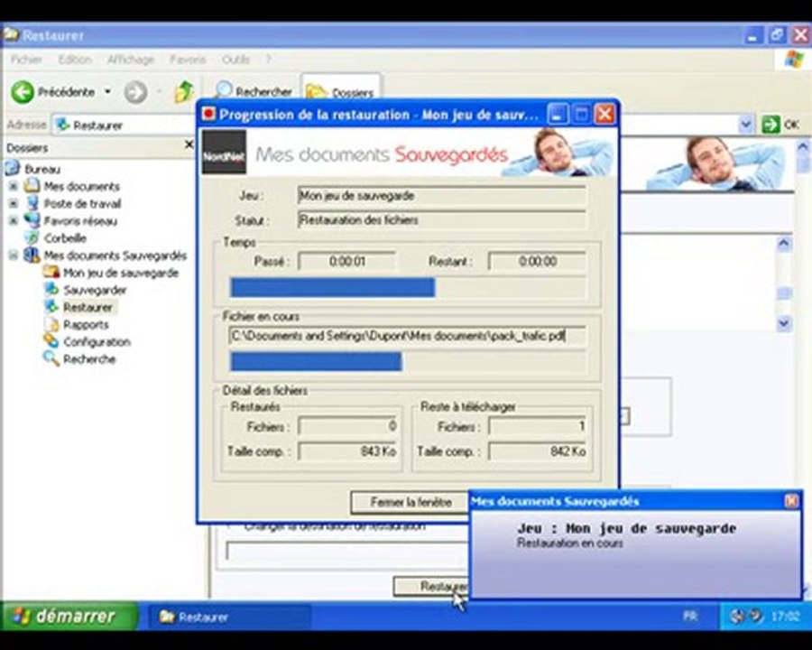Close the Mes documents Sauvegardés notification popup

pyautogui.click(x=791, y=501)
